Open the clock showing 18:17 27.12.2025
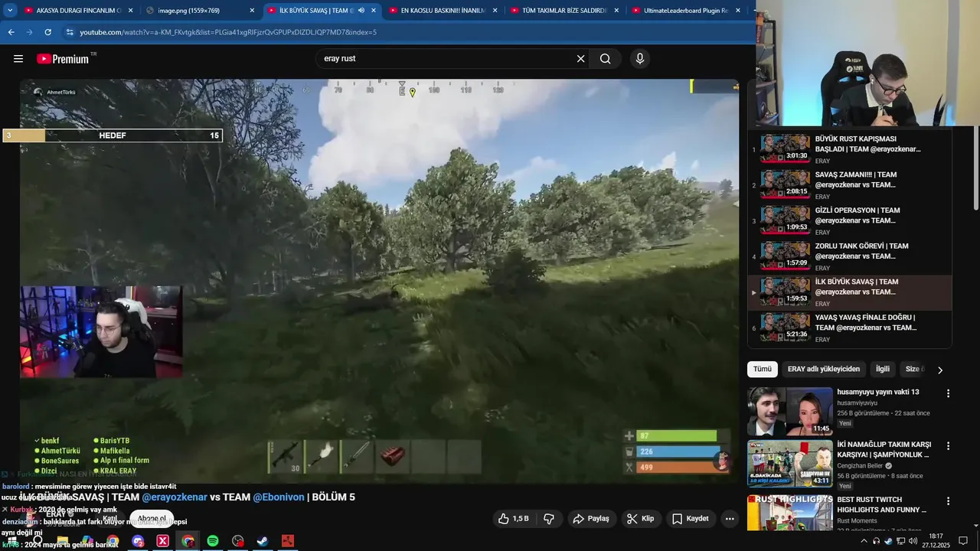The width and height of the screenshot is (980, 551). point(936,541)
